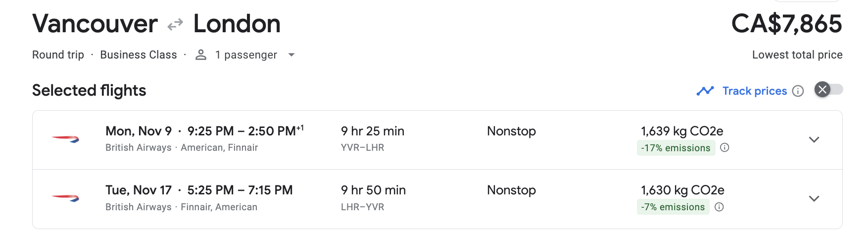This screenshot has height=239, width=868.
Task: Click the CA$7,865 total price
Action: (786, 24)
